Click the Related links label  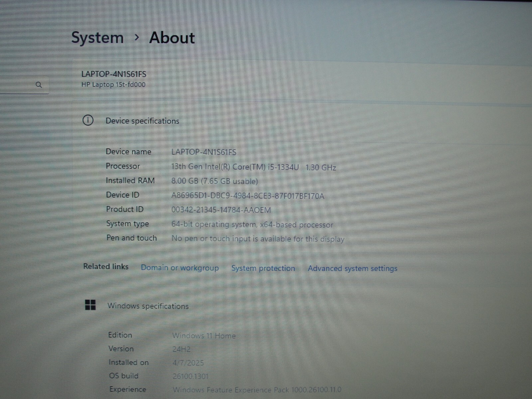[x=106, y=266]
